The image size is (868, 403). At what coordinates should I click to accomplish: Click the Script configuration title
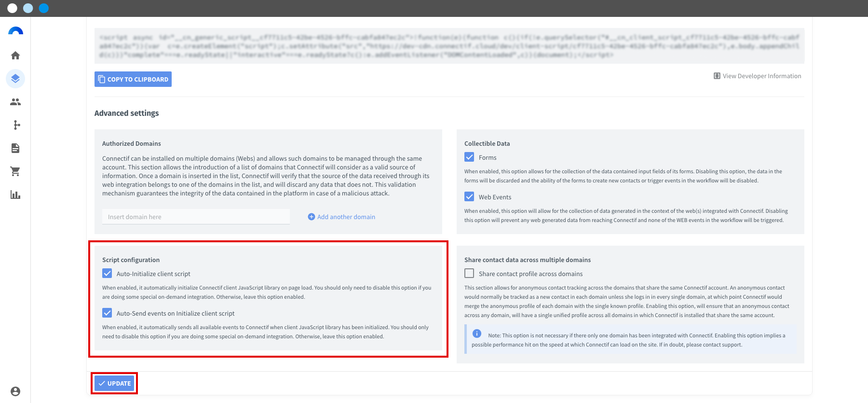[131, 260]
